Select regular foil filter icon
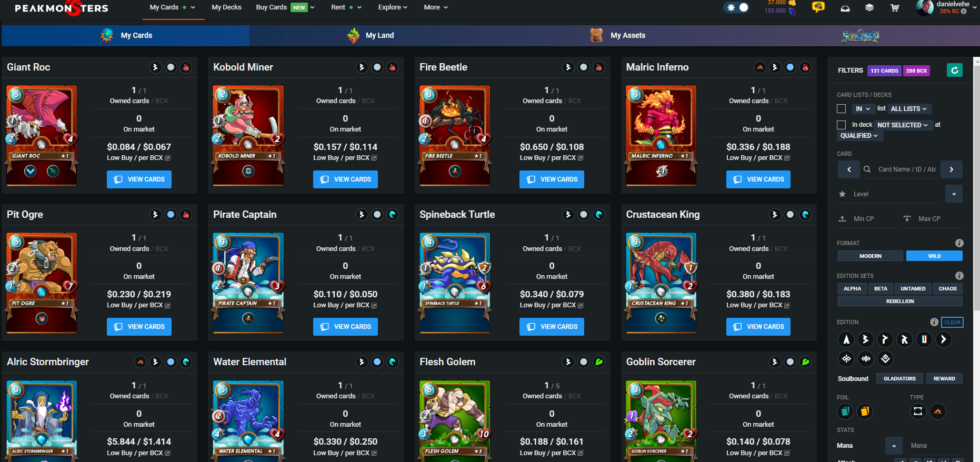 845,411
